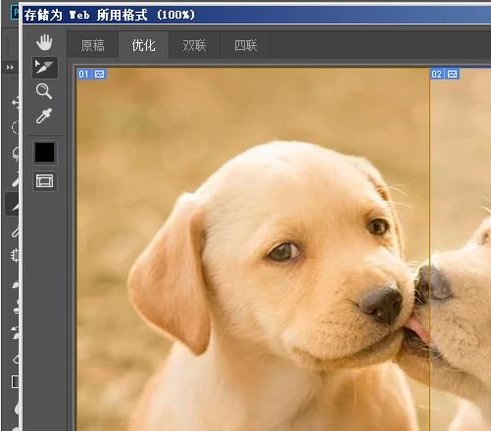Switch to the 双联 tab
Screen dimensions: 491x431
coord(194,45)
